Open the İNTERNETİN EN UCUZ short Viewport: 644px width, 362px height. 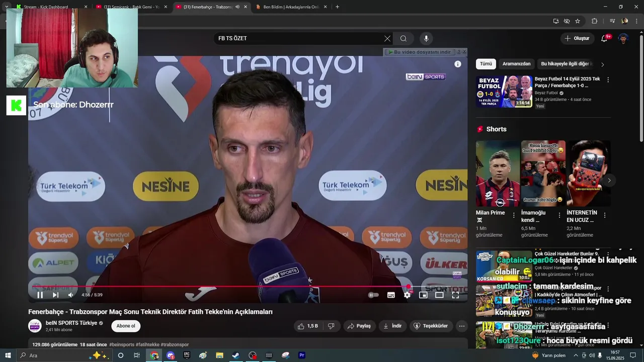click(588, 173)
